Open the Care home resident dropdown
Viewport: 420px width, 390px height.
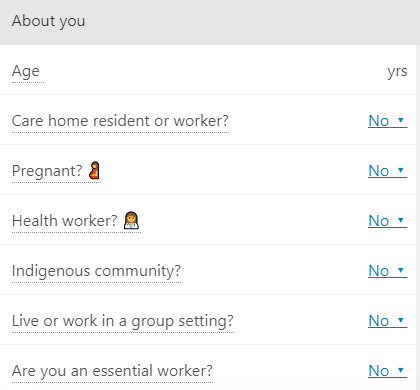tap(388, 121)
